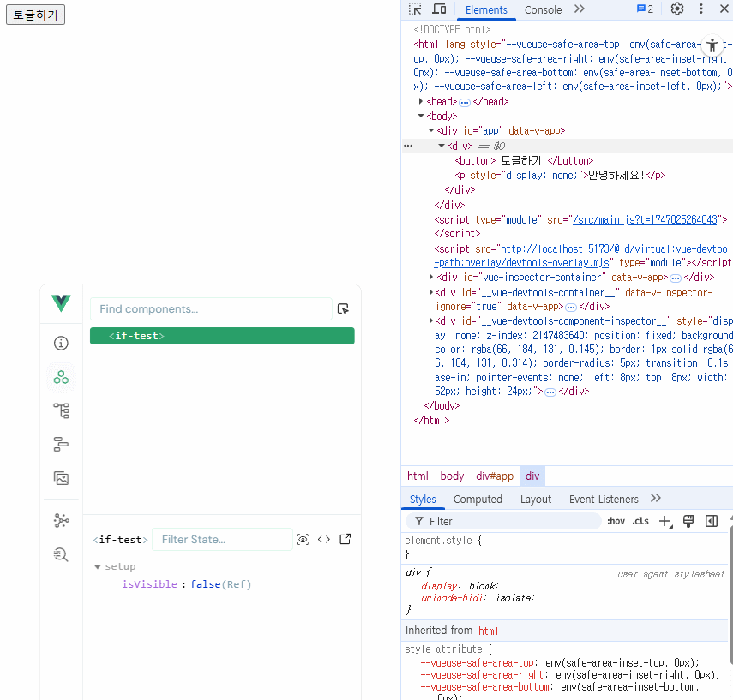Screen dimensions: 733x700
Task: Show more DevTools tabs chevron
Action: pos(580,9)
